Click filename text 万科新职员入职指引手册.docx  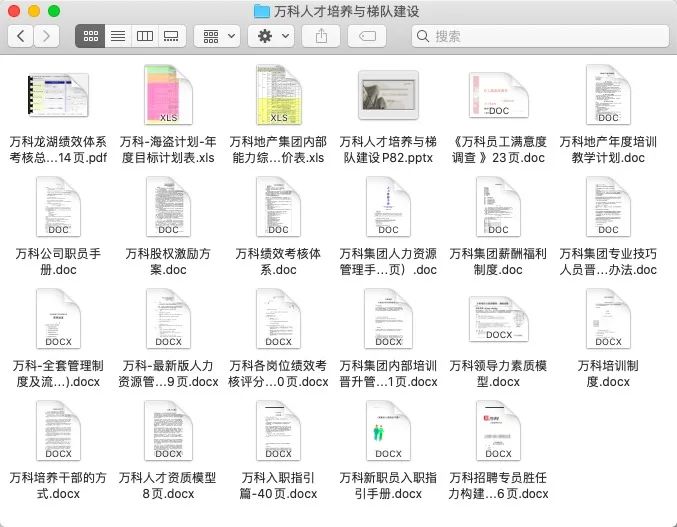click(x=388, y=486)
